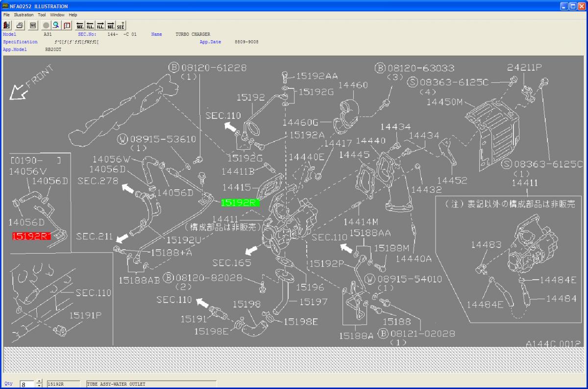Click the gray circle toolbar button
Screen dimensions: 588x389
46,25
